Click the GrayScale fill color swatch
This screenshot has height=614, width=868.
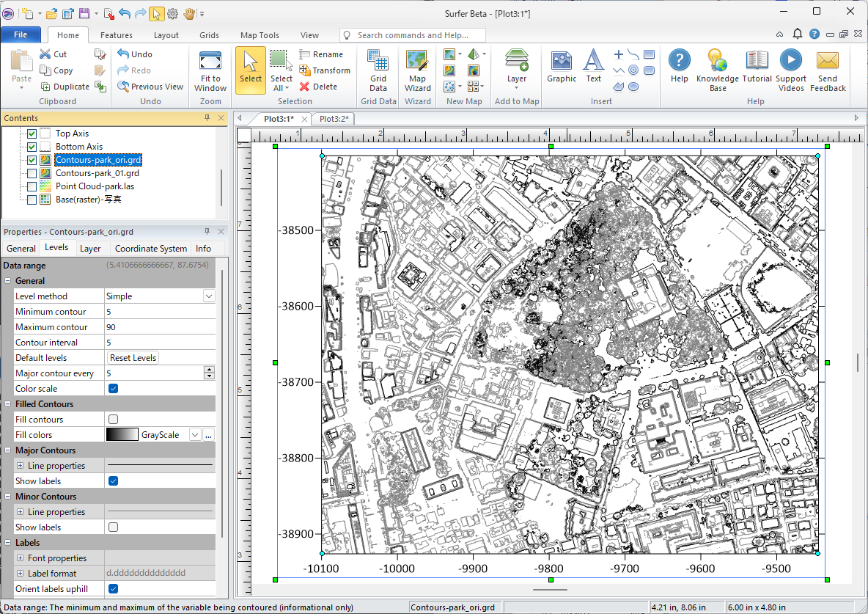tap(122, 435)
